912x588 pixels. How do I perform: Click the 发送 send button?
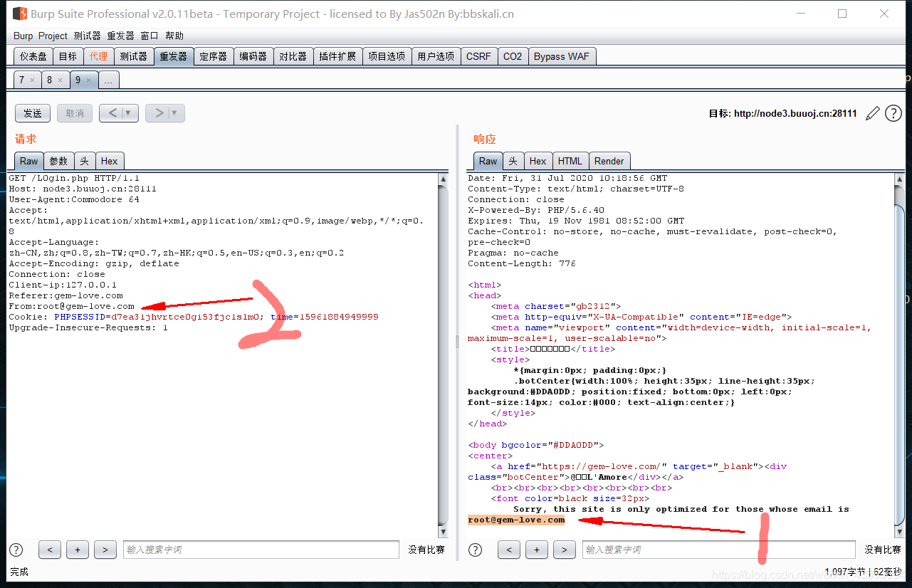click(x=33, y=113)
